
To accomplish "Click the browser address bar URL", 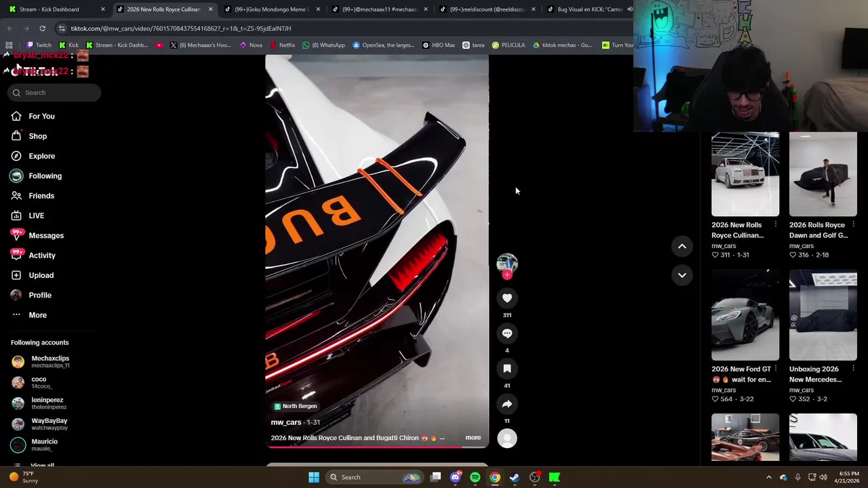I will click(x=181, y=28).
